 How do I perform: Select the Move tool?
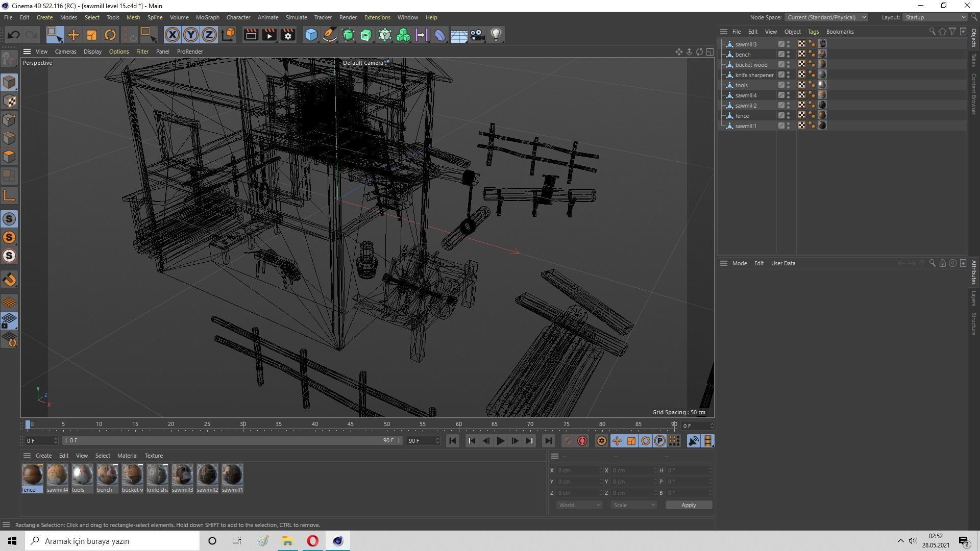coord(73,35)
